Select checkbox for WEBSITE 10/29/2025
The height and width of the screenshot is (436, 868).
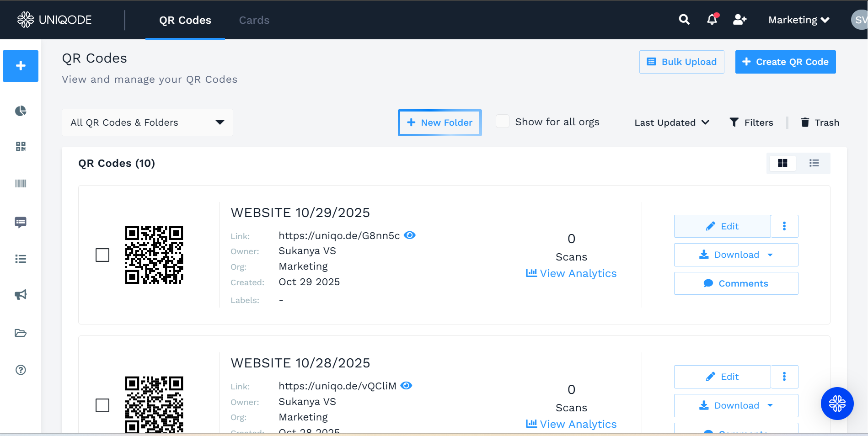(x=102, y=255)
